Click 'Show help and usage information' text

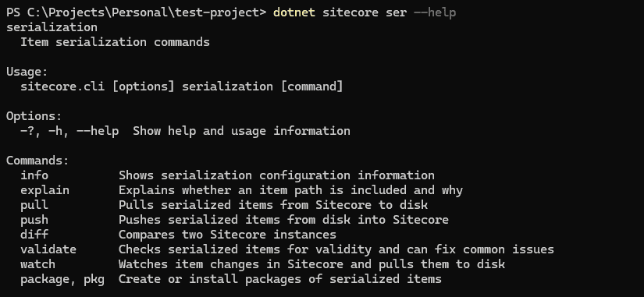(241, 131)
